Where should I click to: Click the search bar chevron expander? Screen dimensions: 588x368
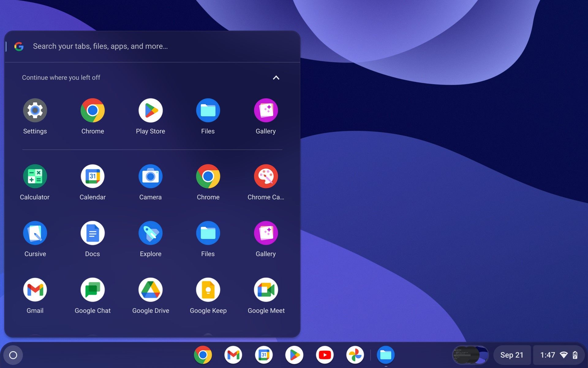point(275,78)
